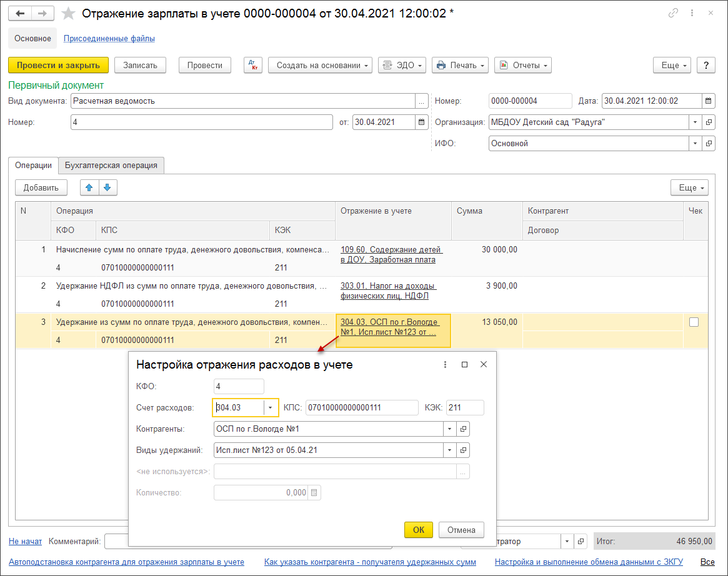This screenshot has height=576, width=728.
Task: Click the КПС field in dialog
Action: pos(362,407)
